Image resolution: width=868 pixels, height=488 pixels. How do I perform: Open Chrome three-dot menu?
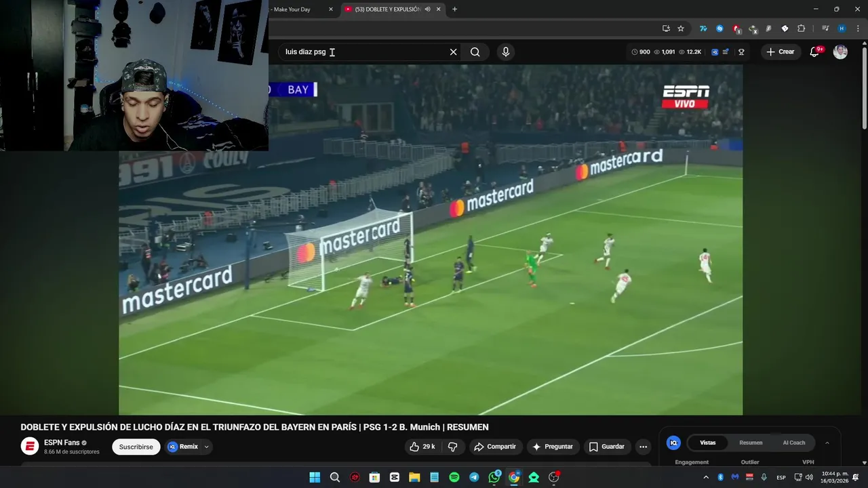tap(858, 28)
